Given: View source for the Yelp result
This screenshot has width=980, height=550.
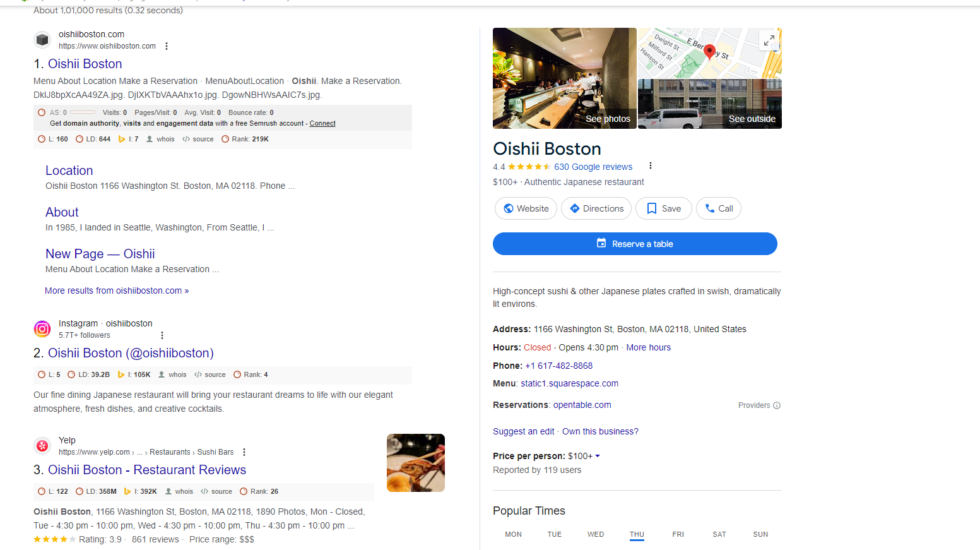Looking at the screenshot, I should tap(216, 491).
